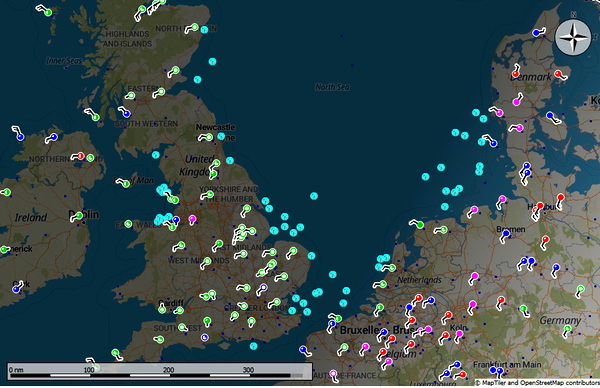Image resolution: width=600 pixels, height=388 pixels.
Task: Select the cyan marker off England's south coast
Action: (253, 346)
